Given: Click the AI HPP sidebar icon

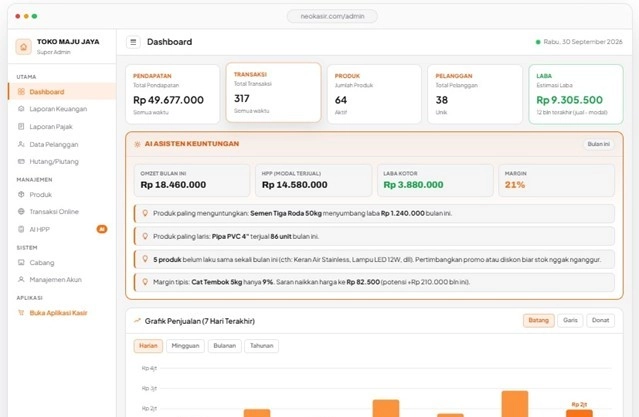Looking at the screenshot, I should [21, 229].
